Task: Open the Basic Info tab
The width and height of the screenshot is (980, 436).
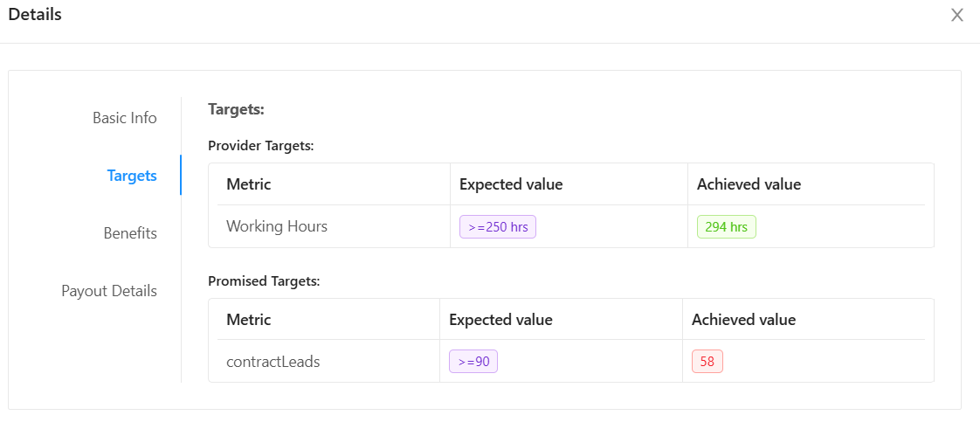Action: (125, 118)
